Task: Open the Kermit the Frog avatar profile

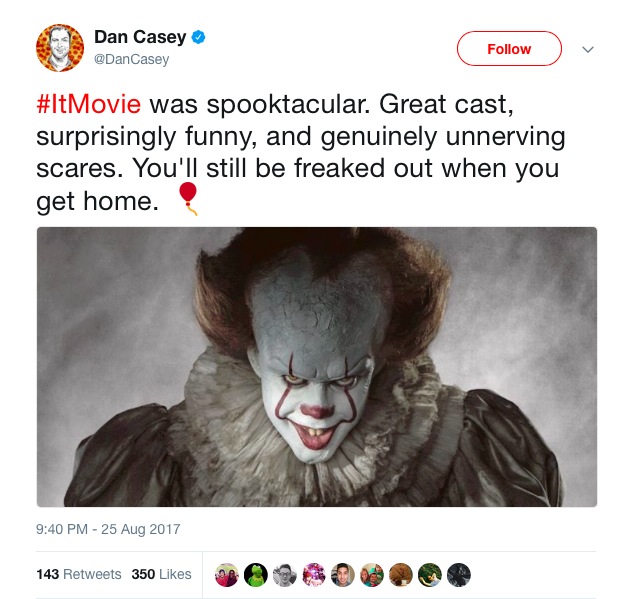Action: point(256,575)
